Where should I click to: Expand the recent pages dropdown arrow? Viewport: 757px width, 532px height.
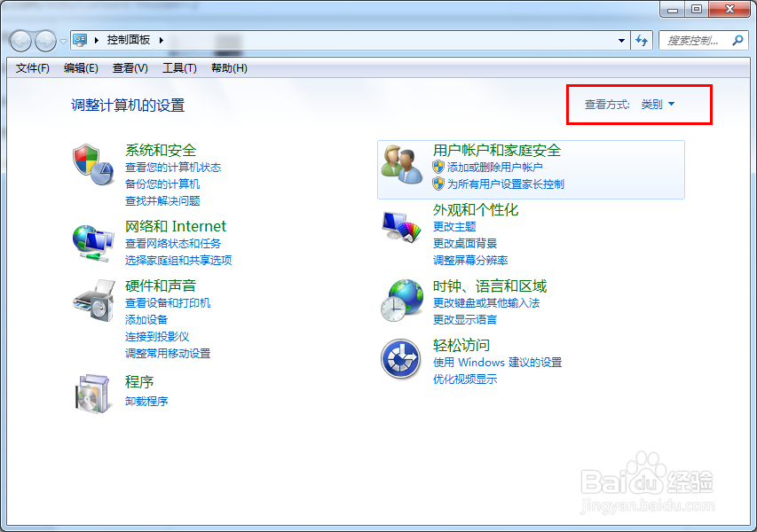[63, 42]
